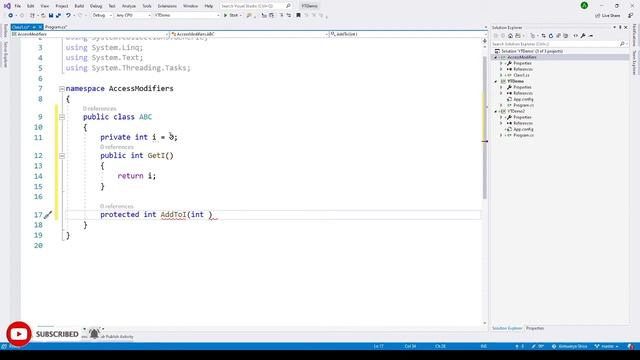
Task: Open the Analyze menu
Action: pos(129,6)
